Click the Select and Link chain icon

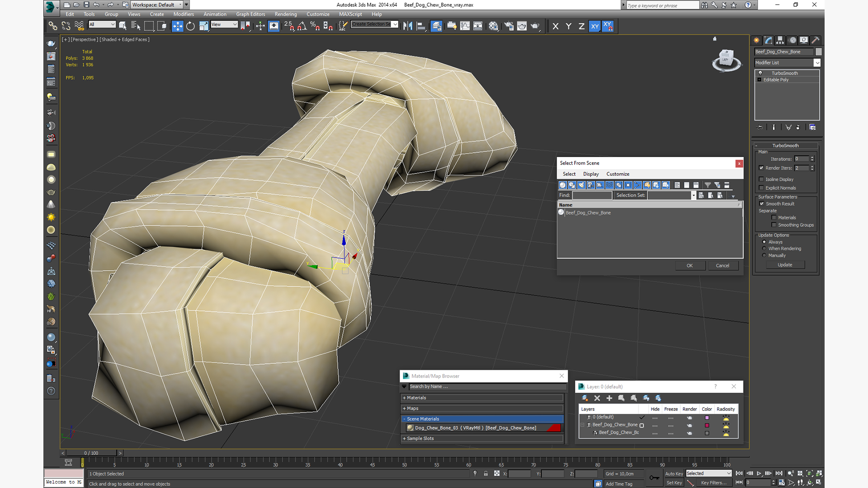point(52,26)
